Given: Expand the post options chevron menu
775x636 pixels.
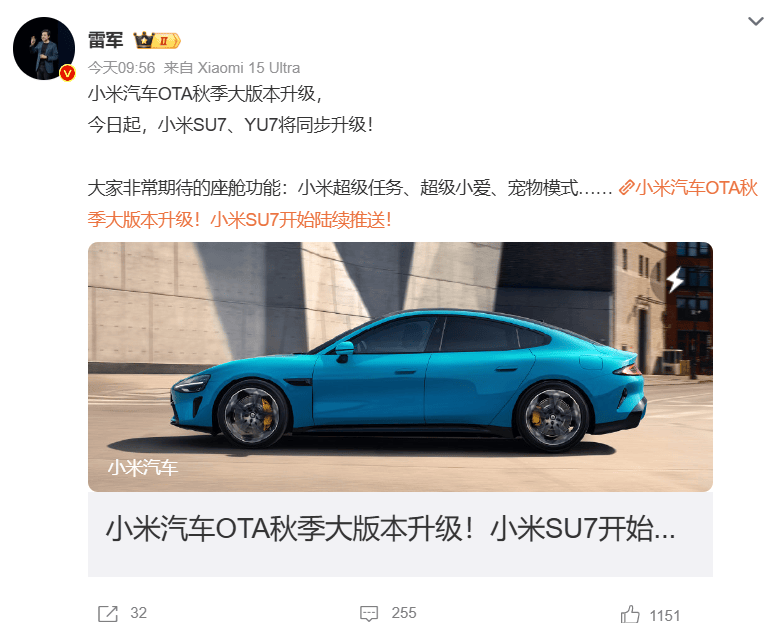Looking at the screenshot, I should (x=755, y=21).
